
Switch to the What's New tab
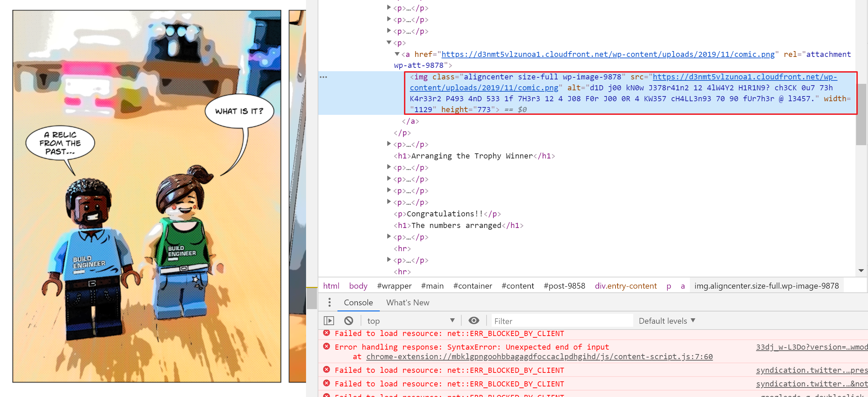click(408, 303)
